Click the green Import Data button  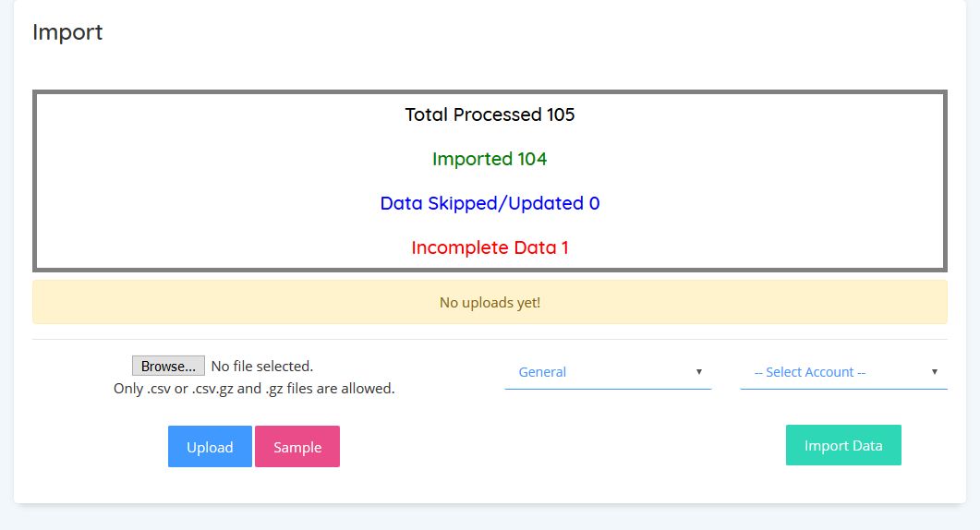[x=843, y=445]
